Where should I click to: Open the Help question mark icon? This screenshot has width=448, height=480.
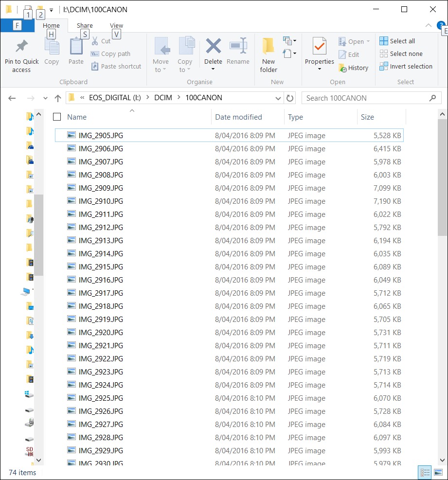point(441,25)
